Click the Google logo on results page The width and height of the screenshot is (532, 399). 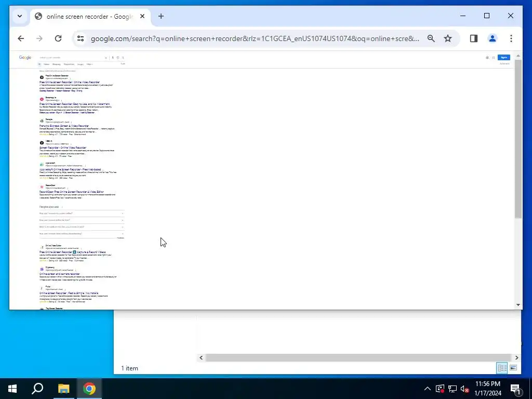(x=25, y=57)
